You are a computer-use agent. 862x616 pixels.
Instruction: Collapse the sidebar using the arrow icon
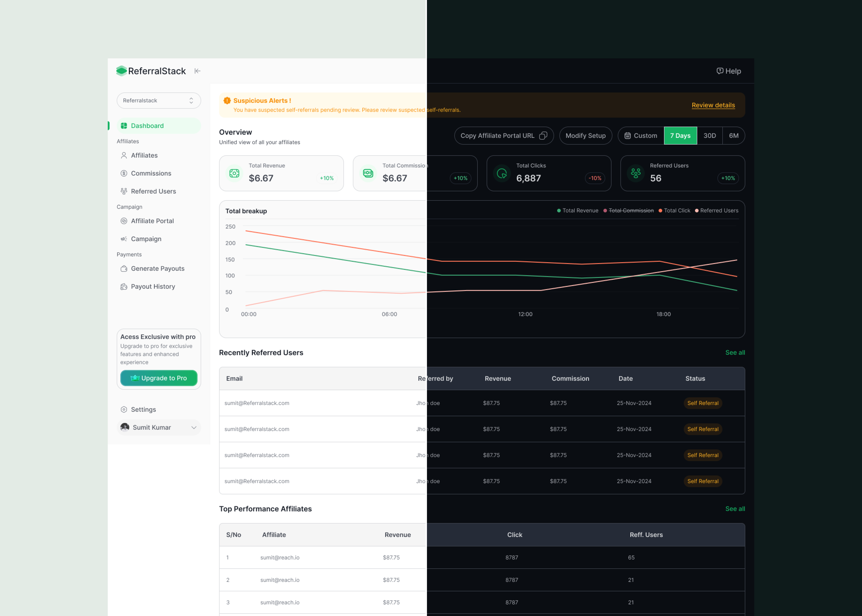click(x=197, y=71)
